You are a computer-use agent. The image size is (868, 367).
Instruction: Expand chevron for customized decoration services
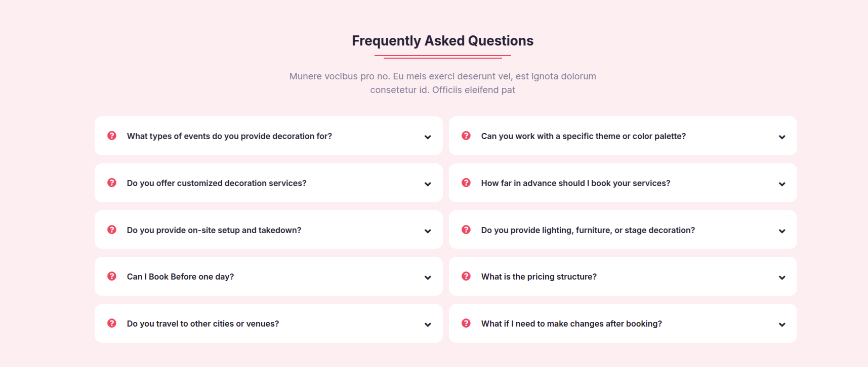pos(428,184)
